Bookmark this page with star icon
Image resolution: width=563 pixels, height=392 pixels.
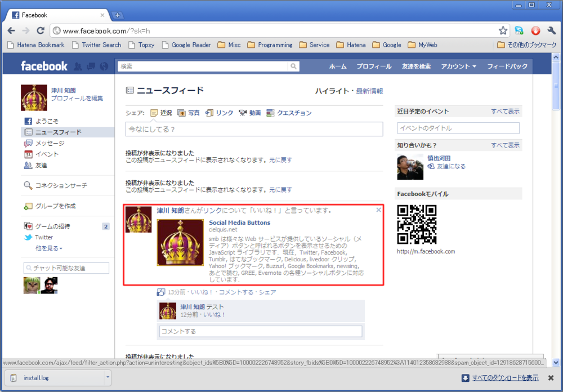[503, 31]
